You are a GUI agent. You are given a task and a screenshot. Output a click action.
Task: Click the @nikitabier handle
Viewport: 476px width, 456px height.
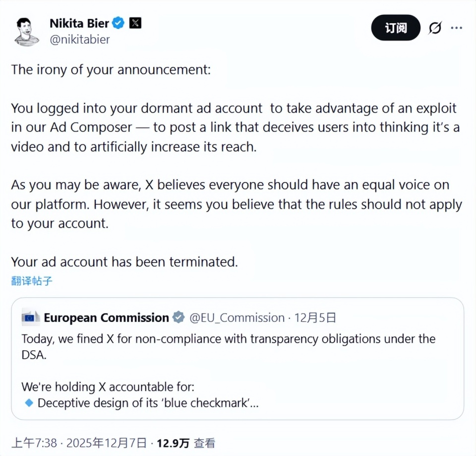79,40
